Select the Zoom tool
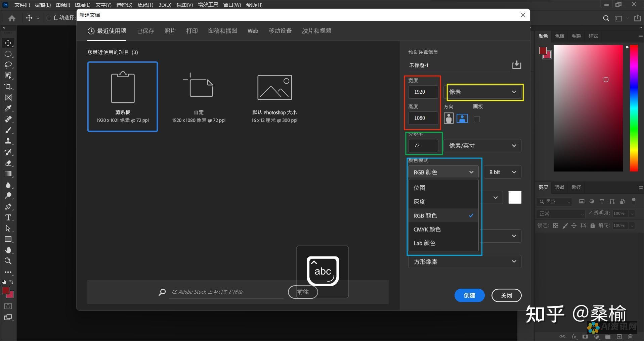Image resolution: width=644 pixels, height=341 pixels. (8, 261)
